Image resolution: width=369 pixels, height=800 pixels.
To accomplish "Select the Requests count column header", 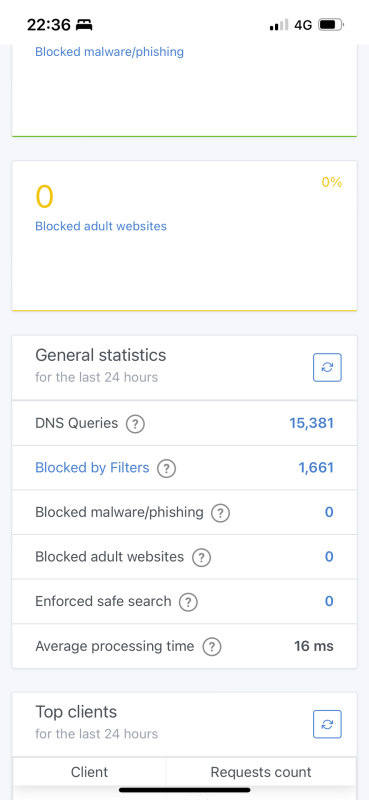I will pos(261,772).
